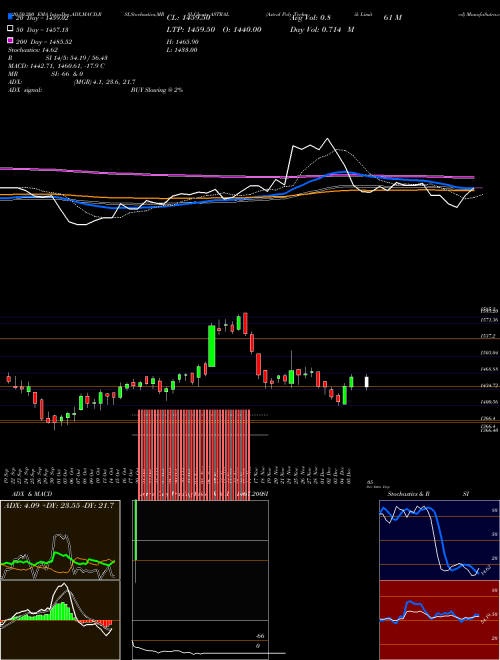Click the 'BUY Slowing @ 2%' ADX signal text
This screenshot has height=660, width=500.
tap(157, 90)
